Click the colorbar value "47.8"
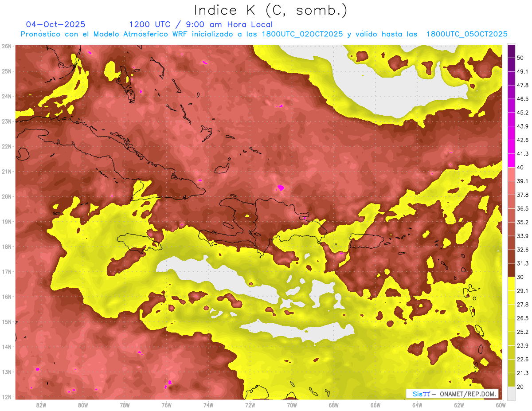Viewport: 532px width, 411px height. click(523, 85)
